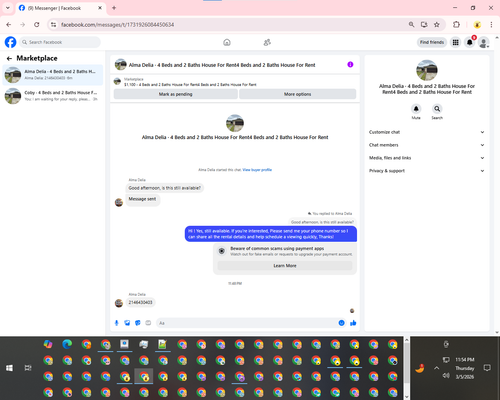Click the 'Message sent' bubble
500x400 pixels.
click(x=142, y=199)
